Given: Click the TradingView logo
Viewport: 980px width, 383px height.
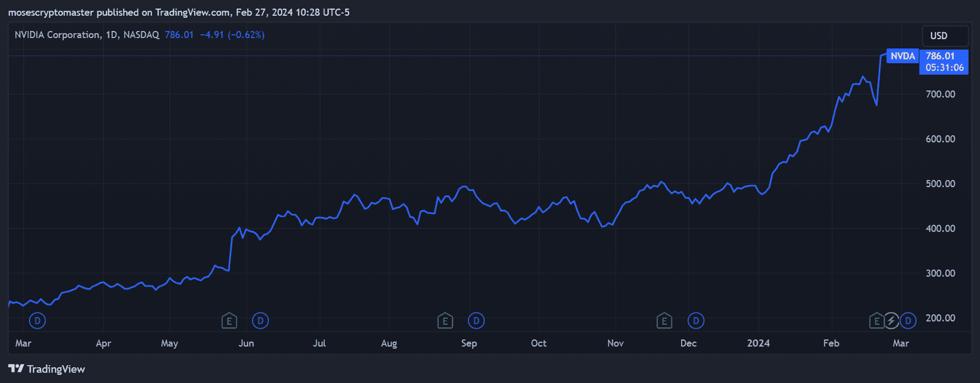Looking at the screenshot, I should pos(47,369).
